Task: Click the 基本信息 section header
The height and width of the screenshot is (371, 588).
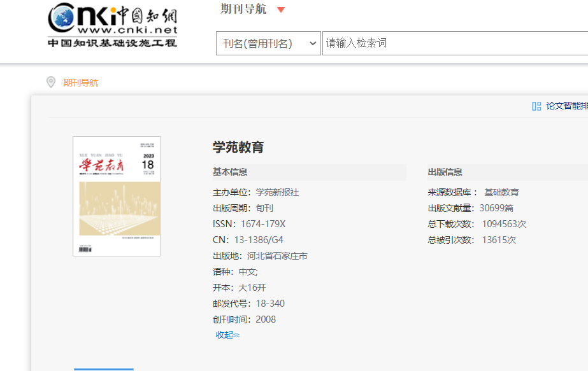Action: [230, 172]
